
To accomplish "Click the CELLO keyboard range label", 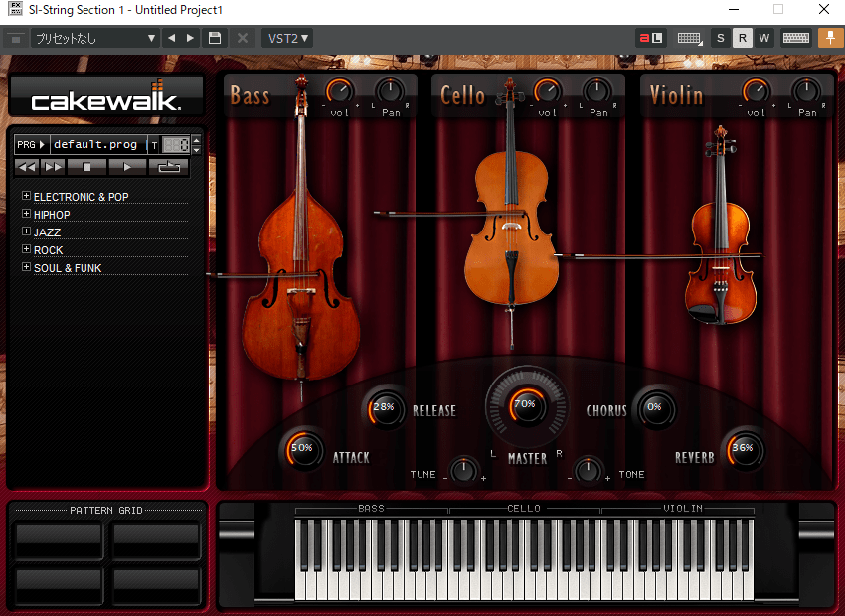I will pyautogui.click(x=523, y=508).
